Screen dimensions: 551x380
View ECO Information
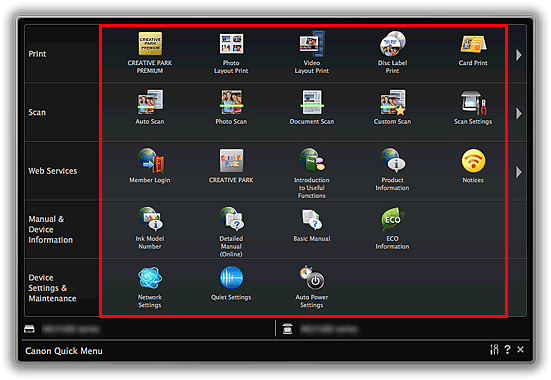pos(393,228)
